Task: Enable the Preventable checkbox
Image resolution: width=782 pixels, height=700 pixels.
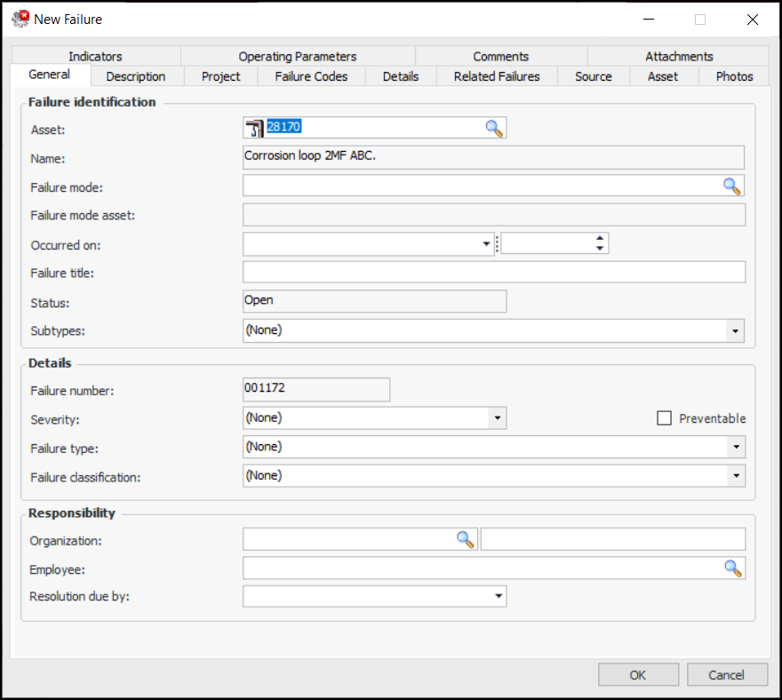Action: pyautogui.click(x=664, y=418)
